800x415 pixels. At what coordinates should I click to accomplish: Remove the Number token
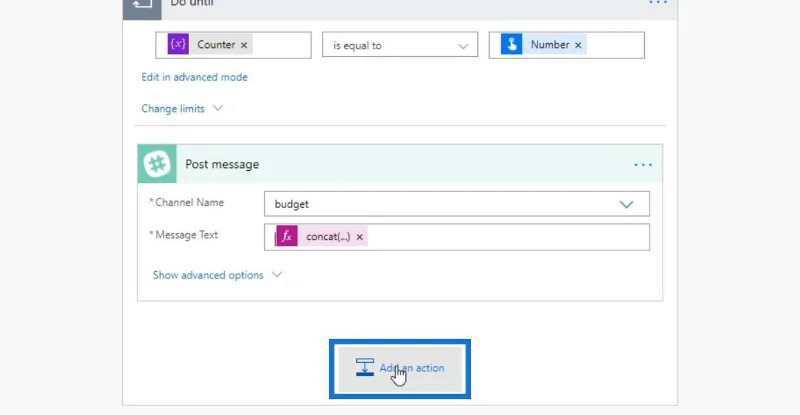(578, 45)
